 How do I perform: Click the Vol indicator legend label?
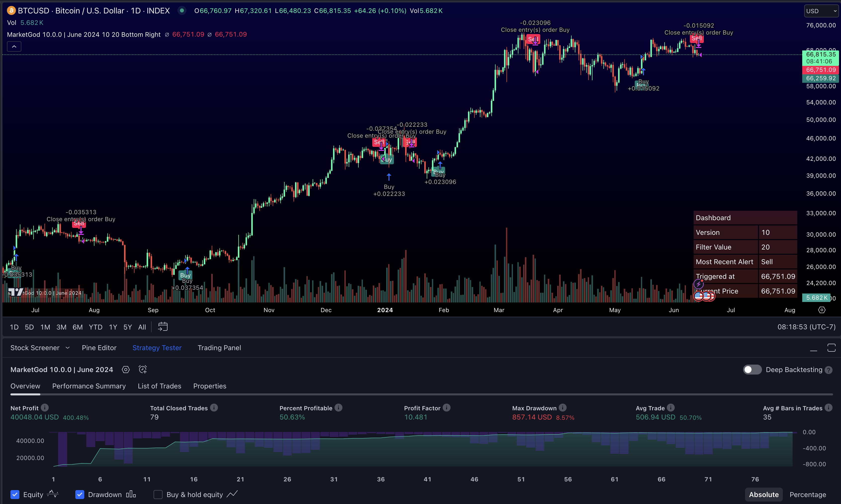point(11,22)
